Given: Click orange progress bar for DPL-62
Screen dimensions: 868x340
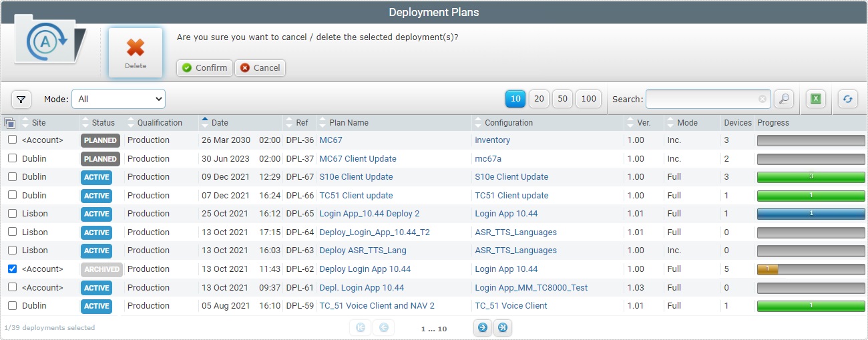Looking at the screenshot, I should click(768, 269).
